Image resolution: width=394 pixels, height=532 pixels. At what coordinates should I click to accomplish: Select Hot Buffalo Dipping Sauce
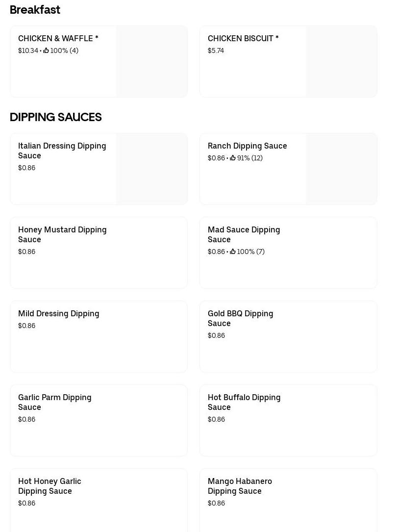(244, 402)
